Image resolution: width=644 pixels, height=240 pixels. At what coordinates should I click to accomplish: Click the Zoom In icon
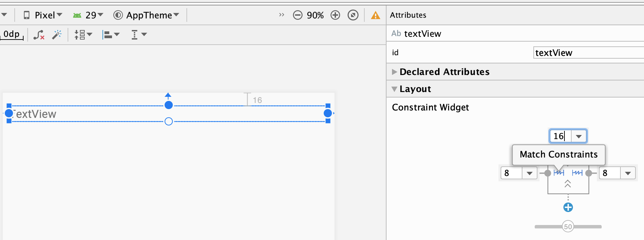point(335,15)
